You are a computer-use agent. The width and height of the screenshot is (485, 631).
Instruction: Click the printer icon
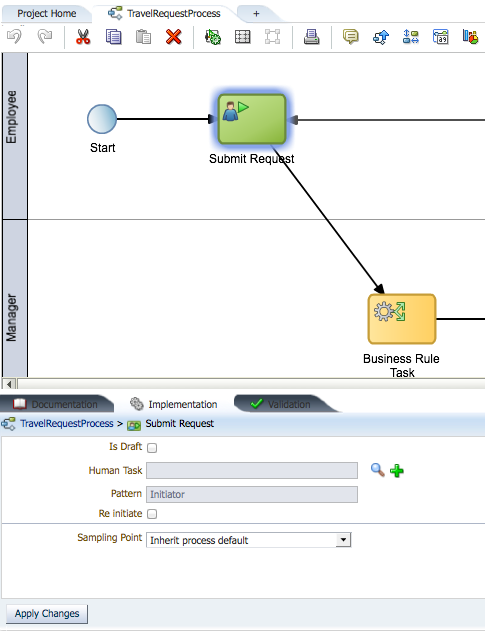tap(311, 37)
